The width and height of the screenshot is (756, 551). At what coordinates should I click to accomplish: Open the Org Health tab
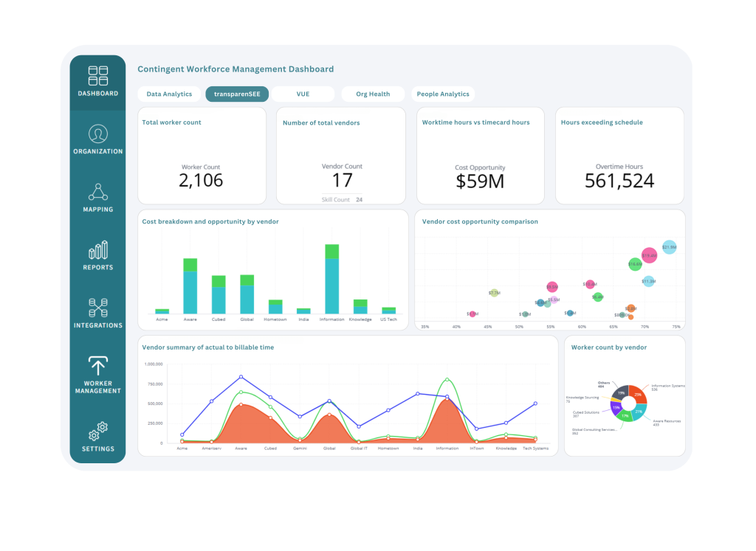[373, 94]
